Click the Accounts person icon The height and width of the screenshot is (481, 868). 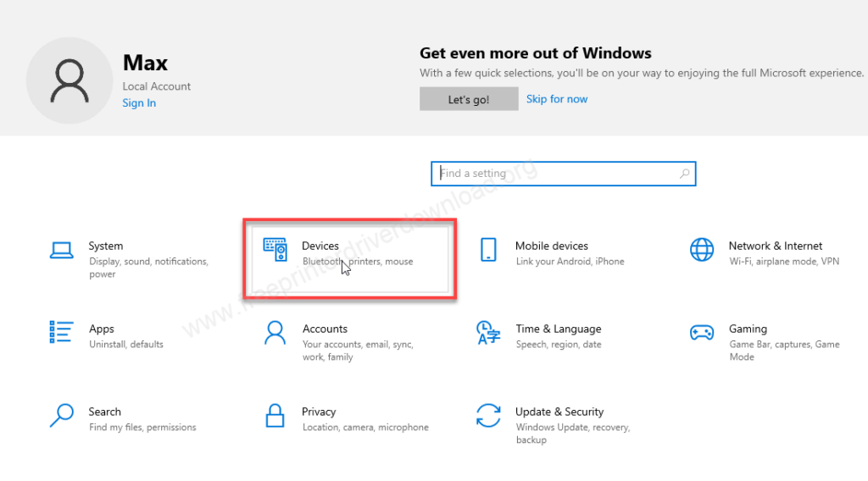coord(275,332)
